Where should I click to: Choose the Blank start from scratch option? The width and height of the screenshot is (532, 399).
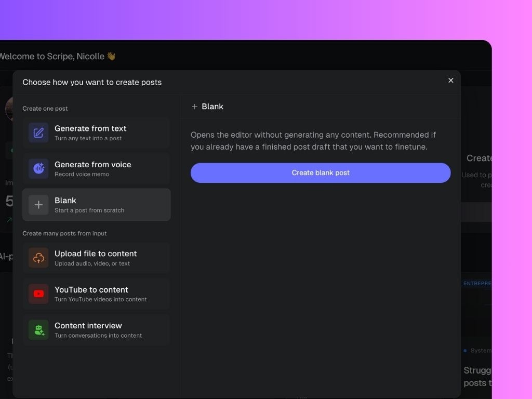click(x=96, y=205)
